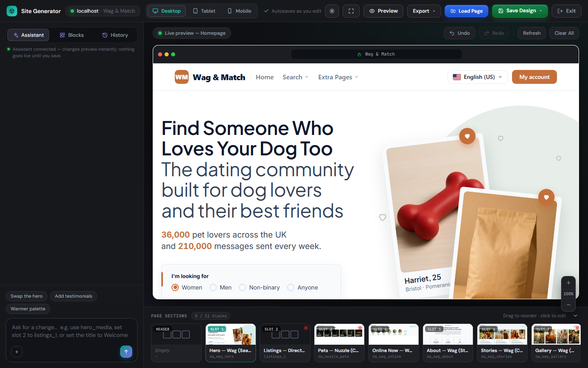Screen dimensions: 588x368
Task: Click the zoom out minus button
Action: point(568,305)
